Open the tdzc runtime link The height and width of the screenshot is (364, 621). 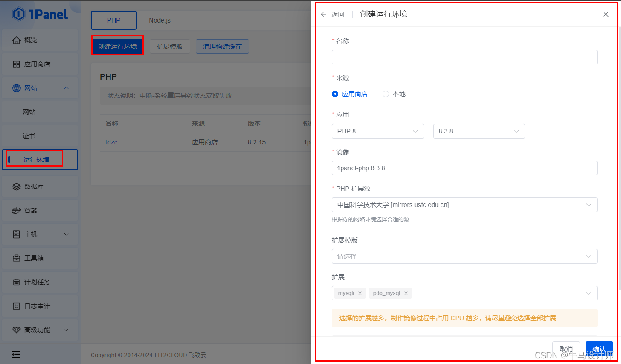[111, 142]
